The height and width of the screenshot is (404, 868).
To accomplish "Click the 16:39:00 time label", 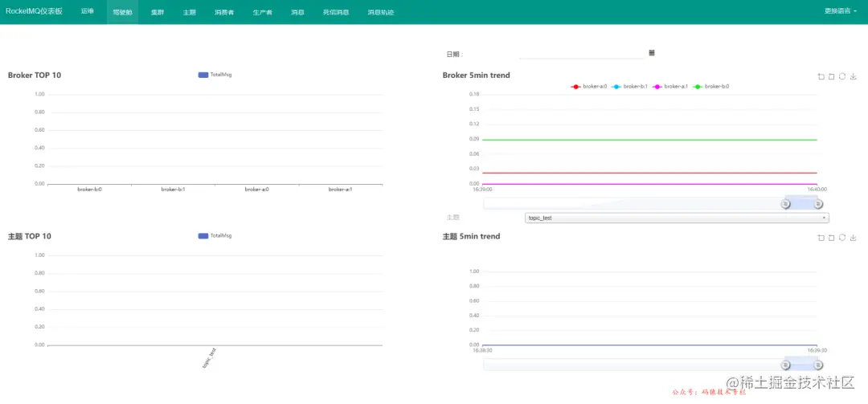I will coord(481,190).
